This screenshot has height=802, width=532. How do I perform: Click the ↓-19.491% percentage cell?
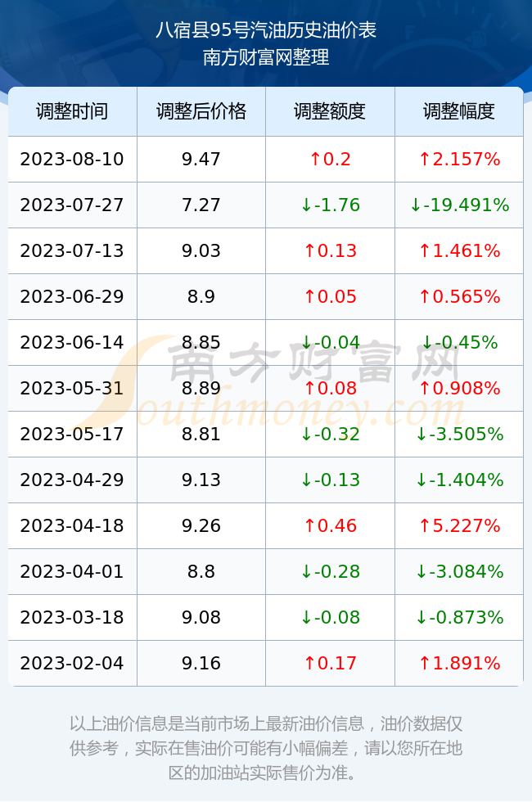[459, 205]
